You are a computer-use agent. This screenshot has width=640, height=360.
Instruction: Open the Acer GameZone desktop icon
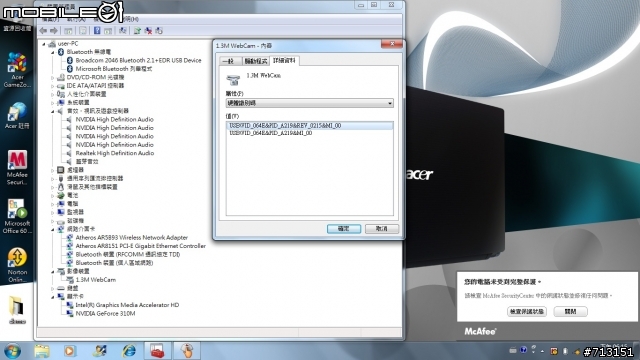click(17, 70)
